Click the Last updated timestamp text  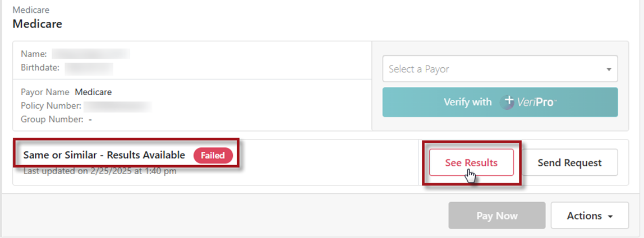click(x=100, y=171)
